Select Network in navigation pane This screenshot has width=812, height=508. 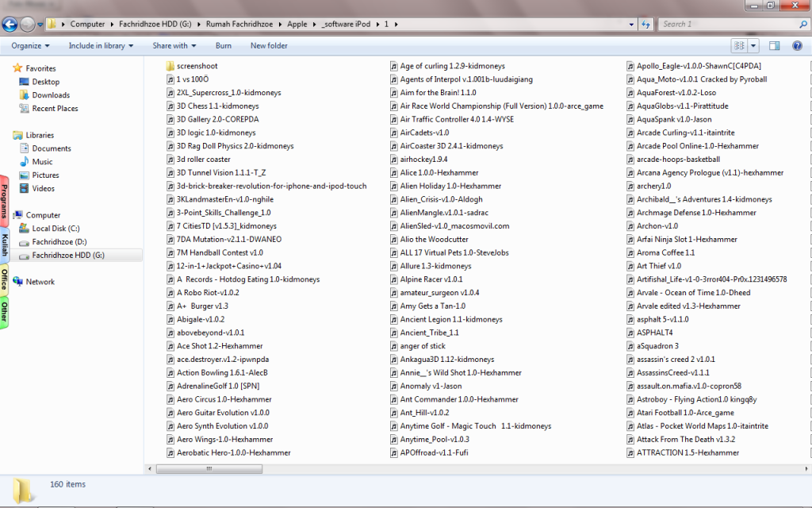40,282
